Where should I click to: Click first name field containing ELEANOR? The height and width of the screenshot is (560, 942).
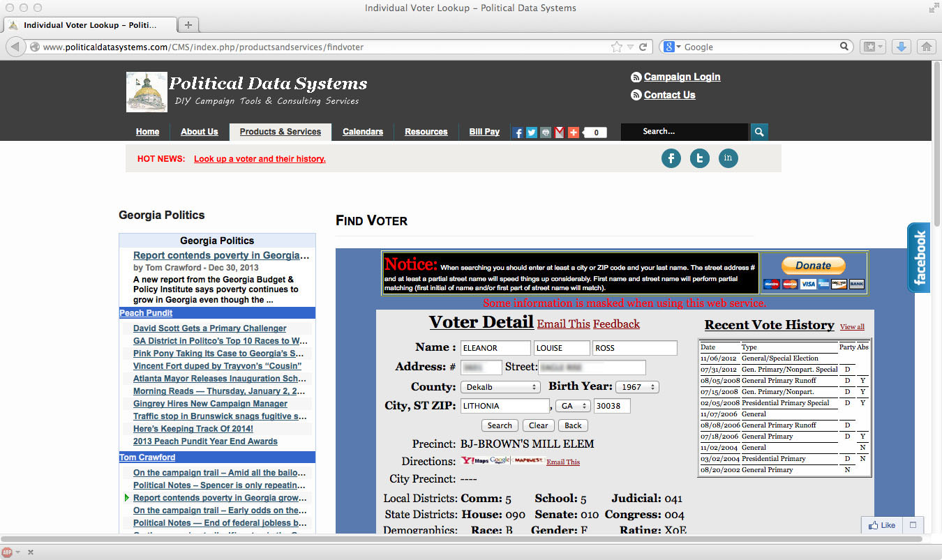click(495, 348)
